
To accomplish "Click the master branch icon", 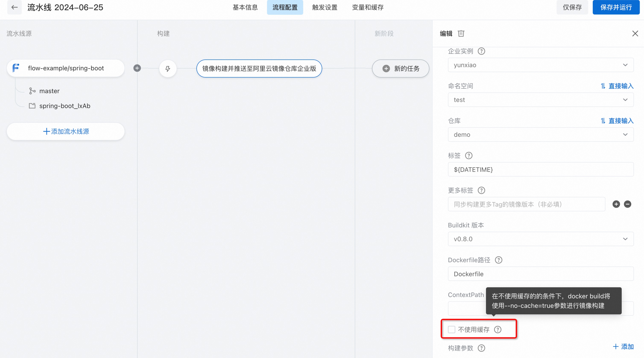I will click(32, 91).
